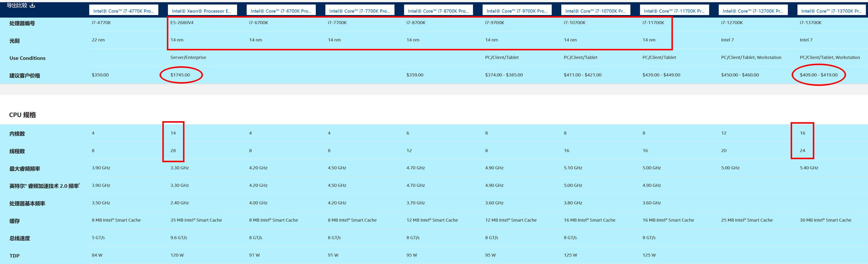Click the 处理器编号 row label
Screen dimensions: 868x264
pos(22,23)
